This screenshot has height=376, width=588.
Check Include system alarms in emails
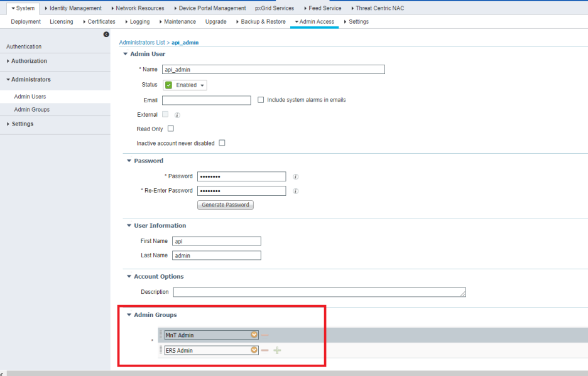point(261,100)
